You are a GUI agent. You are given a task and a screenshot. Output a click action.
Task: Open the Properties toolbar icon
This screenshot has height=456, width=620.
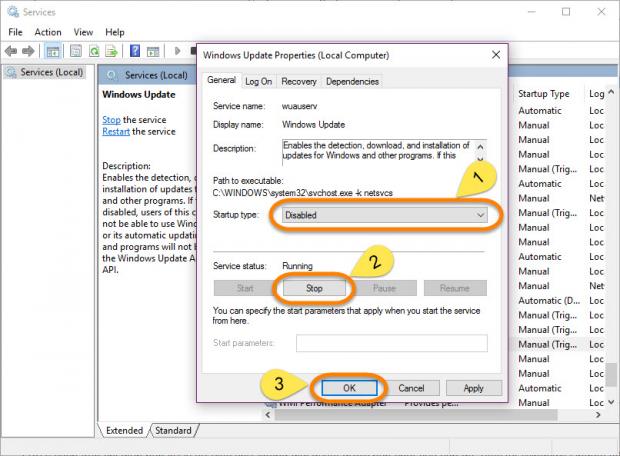point(76,51)
